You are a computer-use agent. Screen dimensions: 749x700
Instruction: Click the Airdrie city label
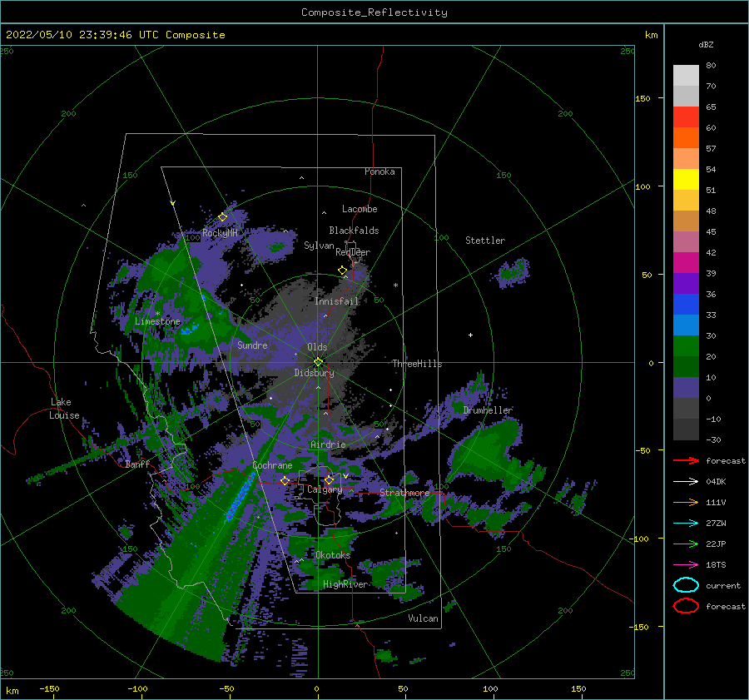[328, 444]
